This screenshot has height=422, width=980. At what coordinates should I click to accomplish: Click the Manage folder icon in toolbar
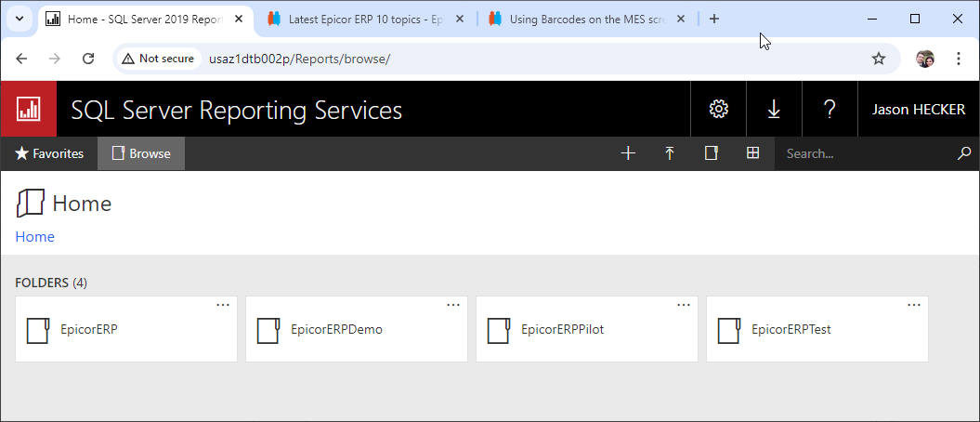(x=712, y=153)
